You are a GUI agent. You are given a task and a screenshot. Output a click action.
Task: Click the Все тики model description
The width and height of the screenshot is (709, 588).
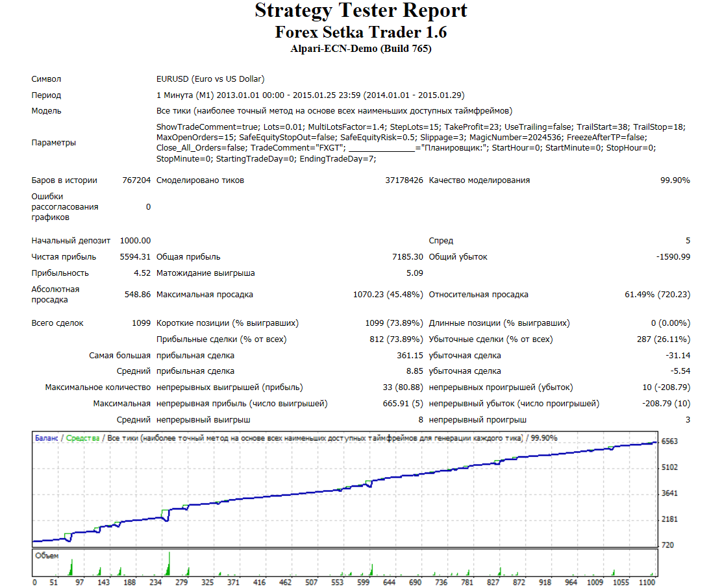click(x=334, y=111)
